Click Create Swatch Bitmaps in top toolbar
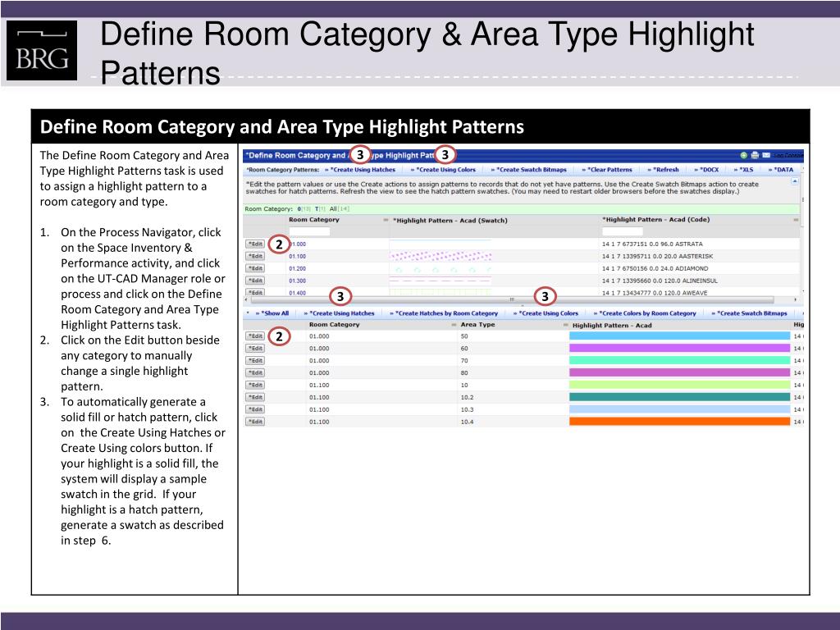The image size is (840, 630). click(531, 170)
